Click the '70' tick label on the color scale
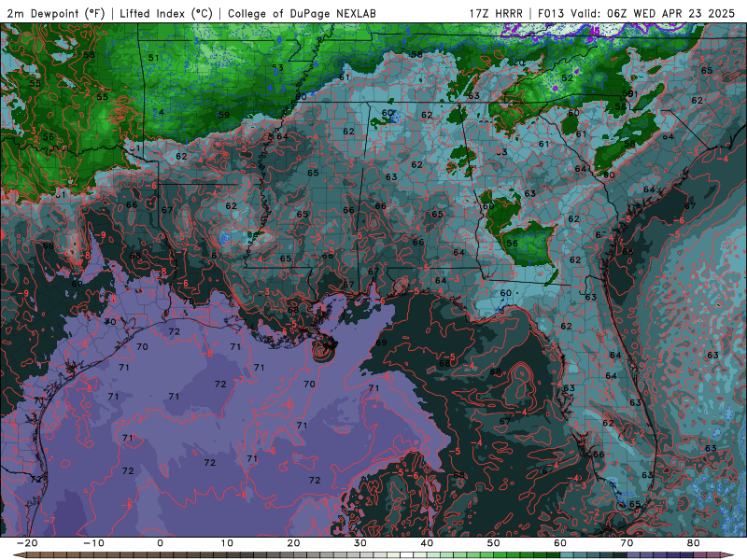This screenshot has width=747, height=560. pyautogui.click(x=627, y=543)
